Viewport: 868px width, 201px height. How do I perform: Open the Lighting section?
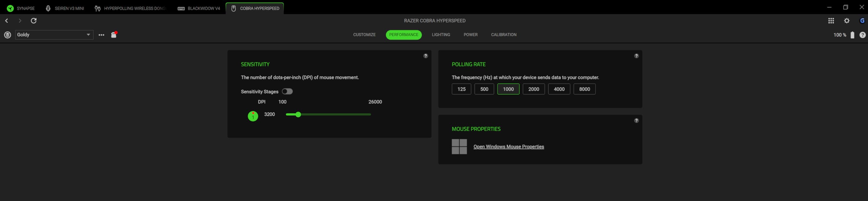pyautogui.click(x=441, y=35)
